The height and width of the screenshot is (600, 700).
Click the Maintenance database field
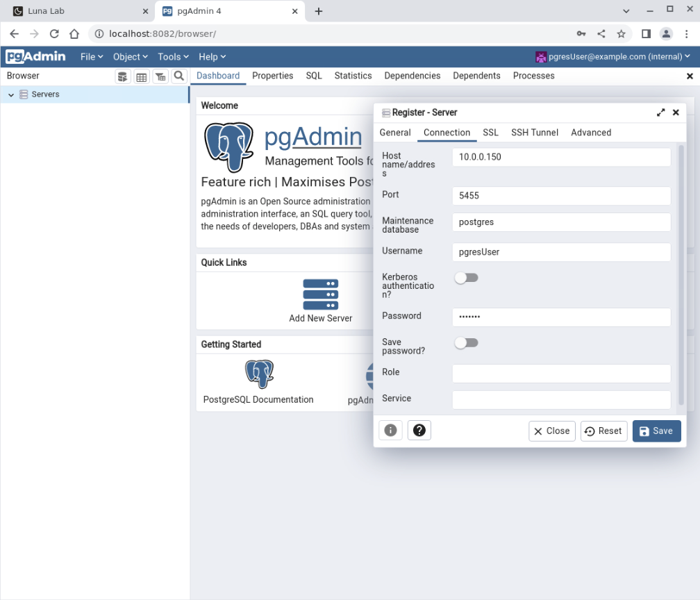(561, 222)
